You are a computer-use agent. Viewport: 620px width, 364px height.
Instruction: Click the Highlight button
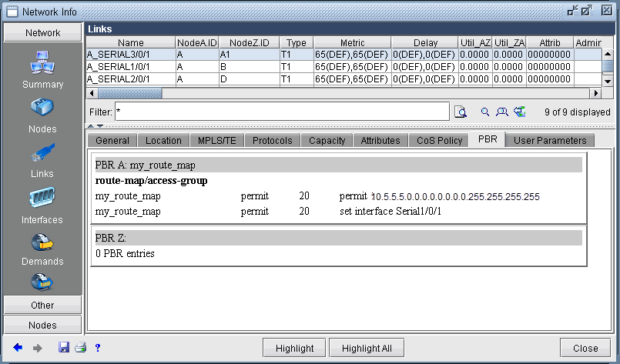tap(294, 348)
